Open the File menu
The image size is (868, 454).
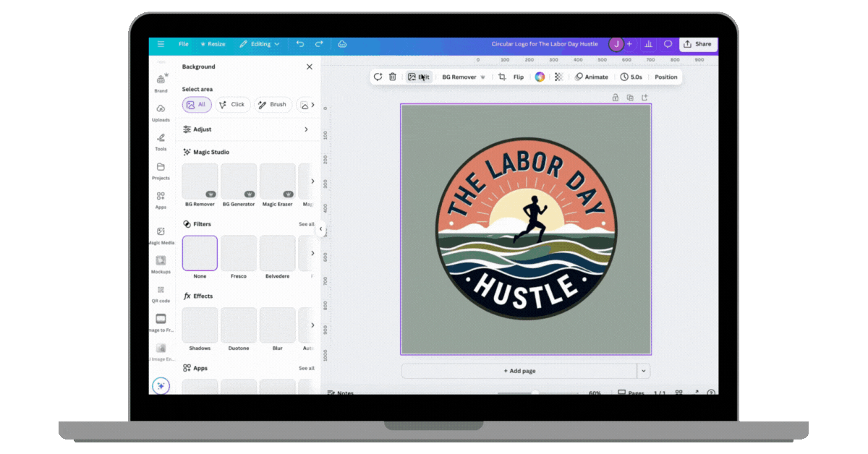pos(184,44)
